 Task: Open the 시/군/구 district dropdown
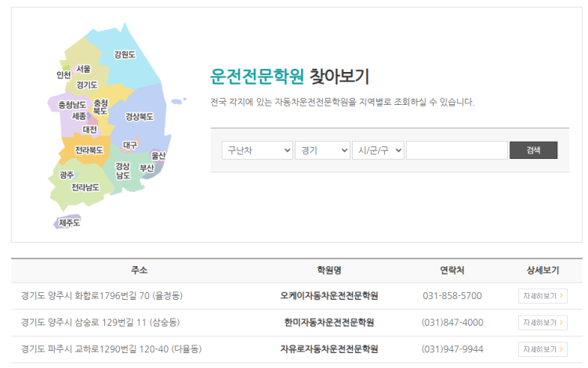pos(378,150)
